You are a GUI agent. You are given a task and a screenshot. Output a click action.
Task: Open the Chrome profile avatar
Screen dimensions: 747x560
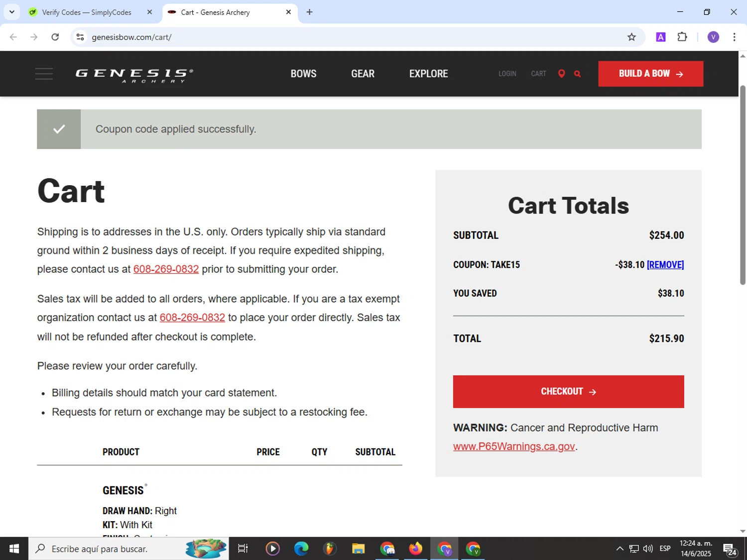(713, 37)
